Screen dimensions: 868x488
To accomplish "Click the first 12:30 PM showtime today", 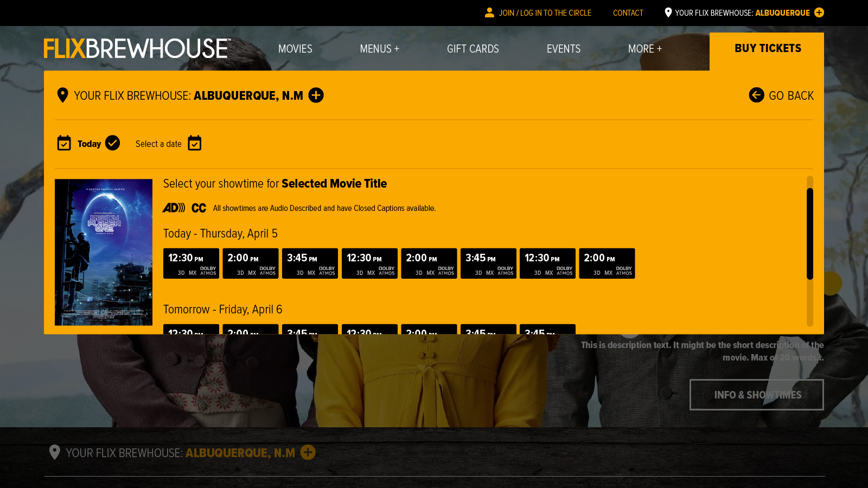I will (191, 263).
